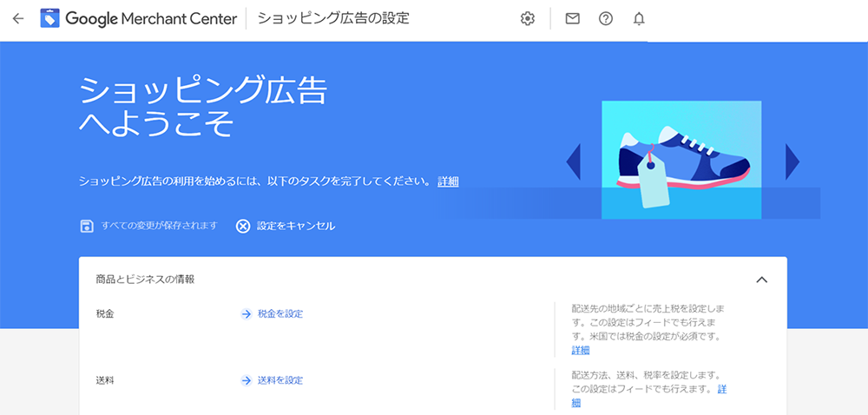Go back using the left arrow icon
This screenshot has height=415, width=868.
coord(18,19)
